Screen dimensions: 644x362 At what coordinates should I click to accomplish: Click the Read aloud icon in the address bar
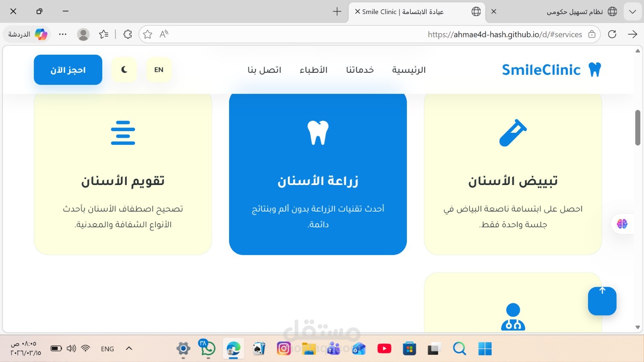coord(164,34)
